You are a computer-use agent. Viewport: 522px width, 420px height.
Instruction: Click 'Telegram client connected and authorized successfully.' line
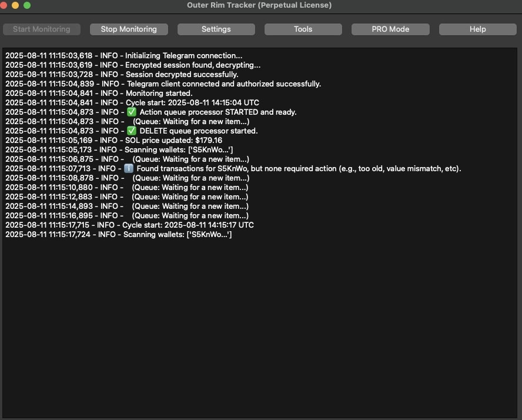(x=163, y=84)
